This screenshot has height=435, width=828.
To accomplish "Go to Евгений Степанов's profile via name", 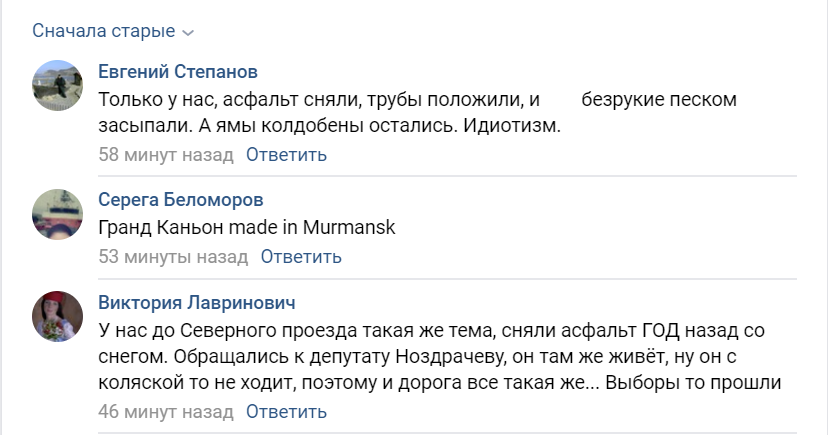I will coord(178,73).
